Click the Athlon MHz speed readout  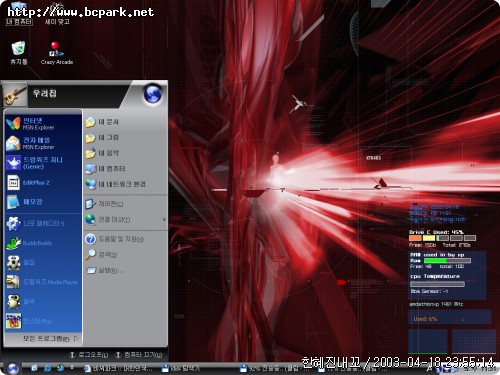tap(436, 304)
